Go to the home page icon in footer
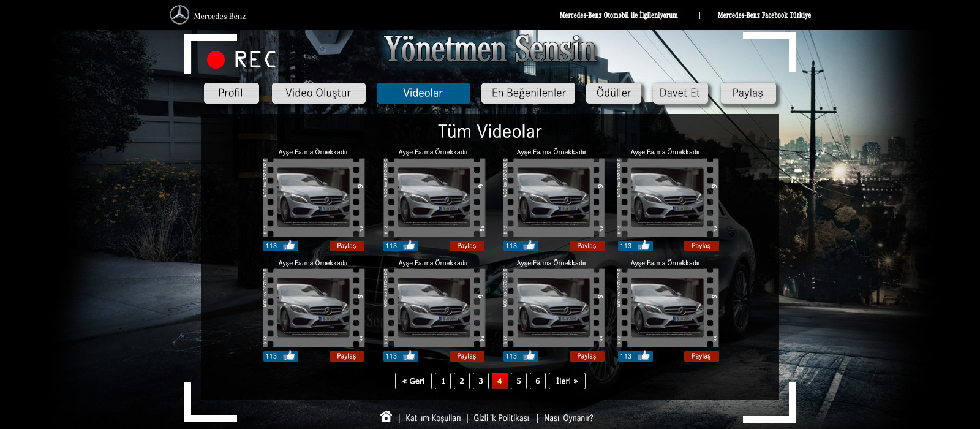The image size is (980, 429). [386, 416]
